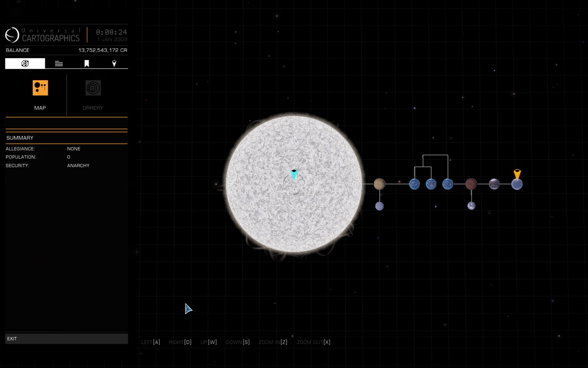The height and width of the screenshot is (368, 588).
Task: Click the cyan ship marker on the star
Action: [294, 175]
